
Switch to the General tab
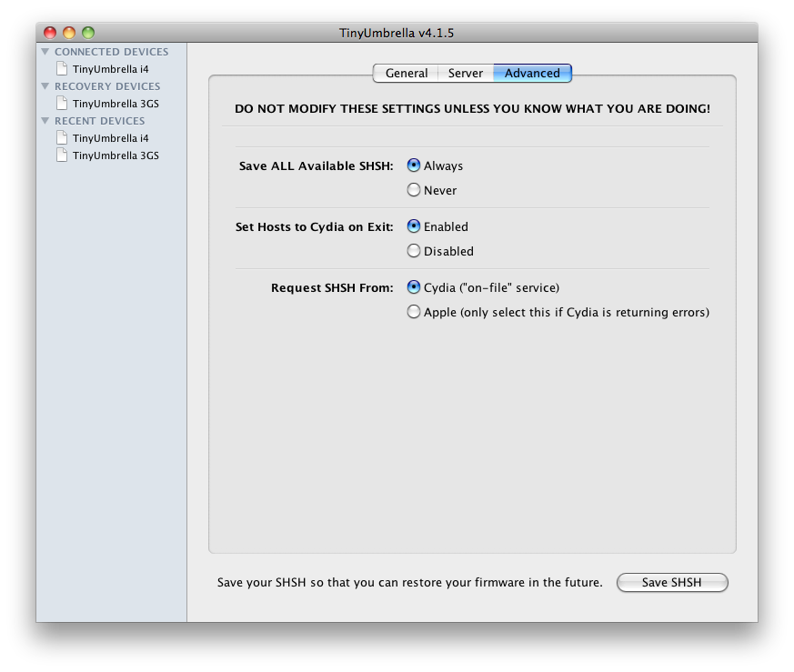[x=407, y=73]
